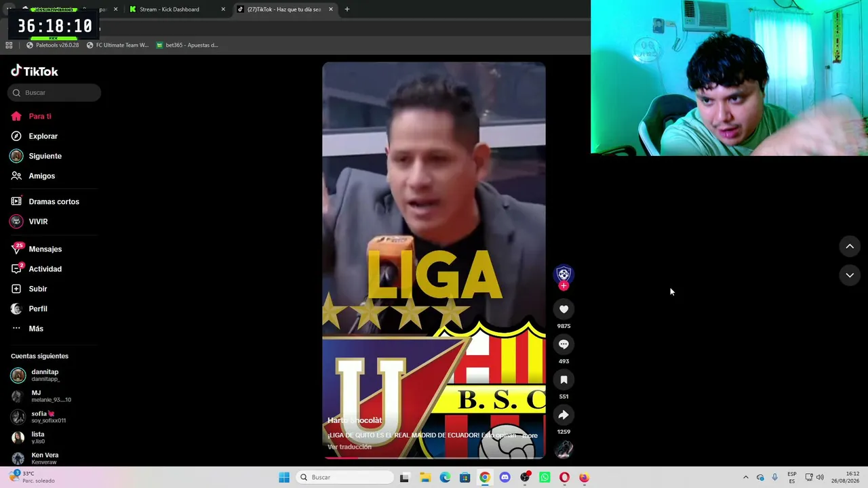Launch Microsoft Edge from the taskbar
Viewport: 868px width, 488px height.
[x=445, y=477]
